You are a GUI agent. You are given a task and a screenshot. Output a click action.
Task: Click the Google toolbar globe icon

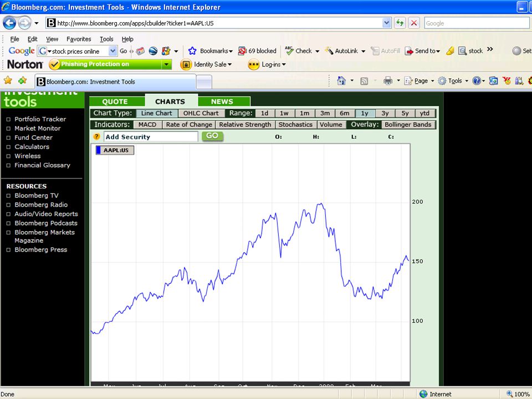point(153,51)
